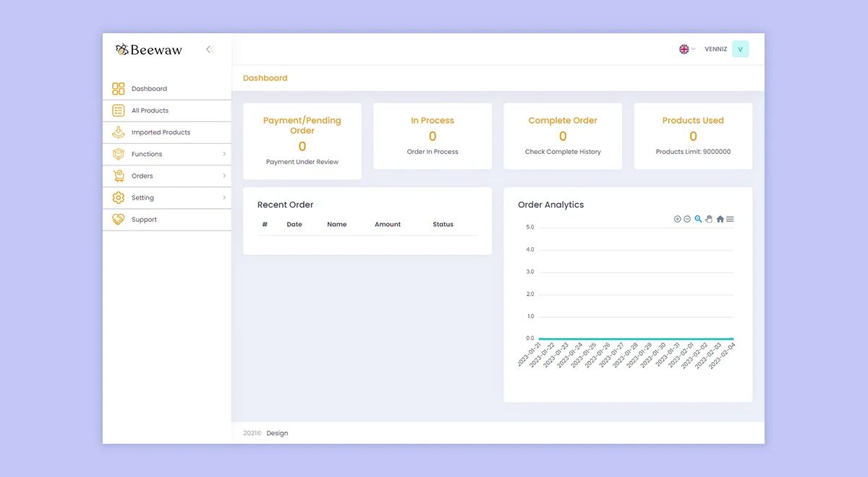Click the Status column header

click(443, 224)
